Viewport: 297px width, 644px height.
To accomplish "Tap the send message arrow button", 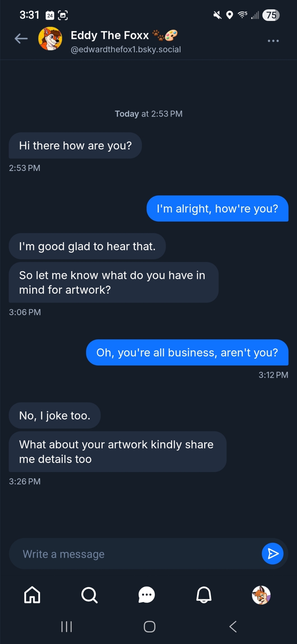I will pos(273,554).
